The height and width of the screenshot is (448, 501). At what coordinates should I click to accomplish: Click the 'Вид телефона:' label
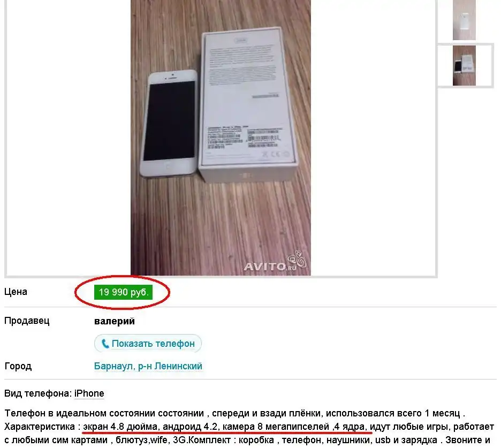point(38,393)
